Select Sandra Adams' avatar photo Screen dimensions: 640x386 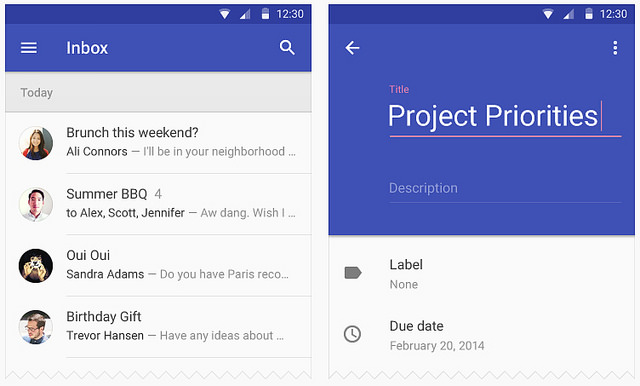coord(36,266)
